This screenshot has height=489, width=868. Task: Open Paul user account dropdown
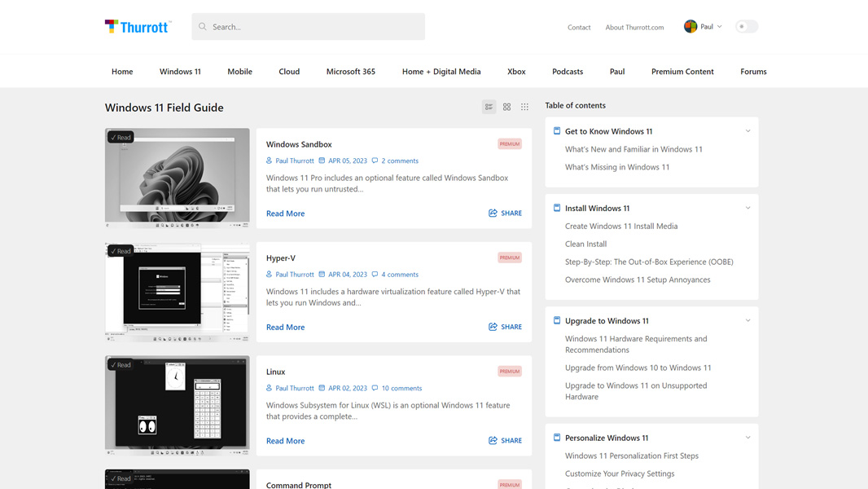(x=719, y=27)
